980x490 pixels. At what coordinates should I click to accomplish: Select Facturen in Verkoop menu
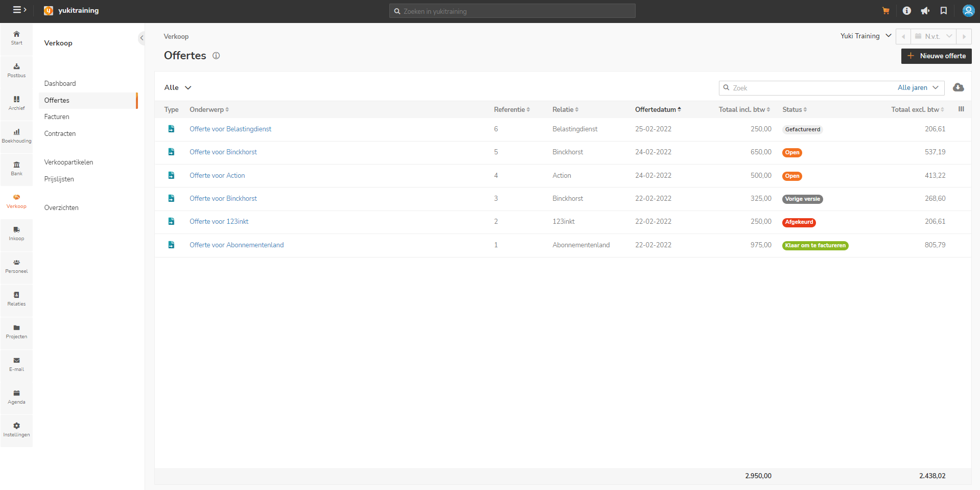point(57,116)
